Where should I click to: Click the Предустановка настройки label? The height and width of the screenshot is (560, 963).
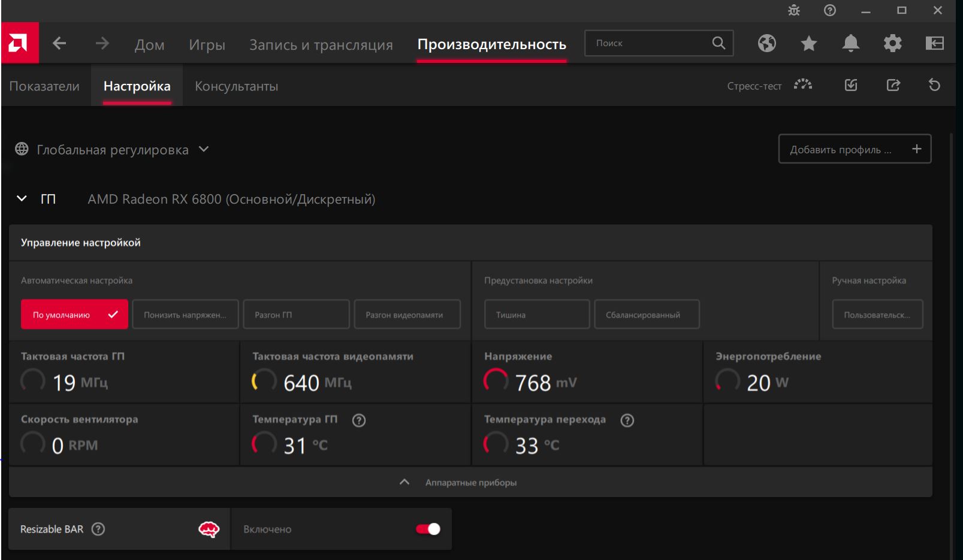538,280
